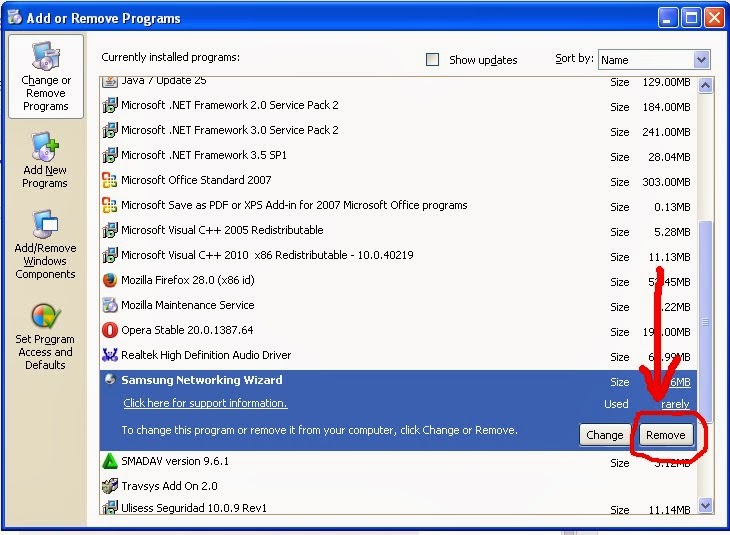Open Click here for support information link
Image resolution: width=730 pixels, height=535 pixels.
(x=205, y=403)
